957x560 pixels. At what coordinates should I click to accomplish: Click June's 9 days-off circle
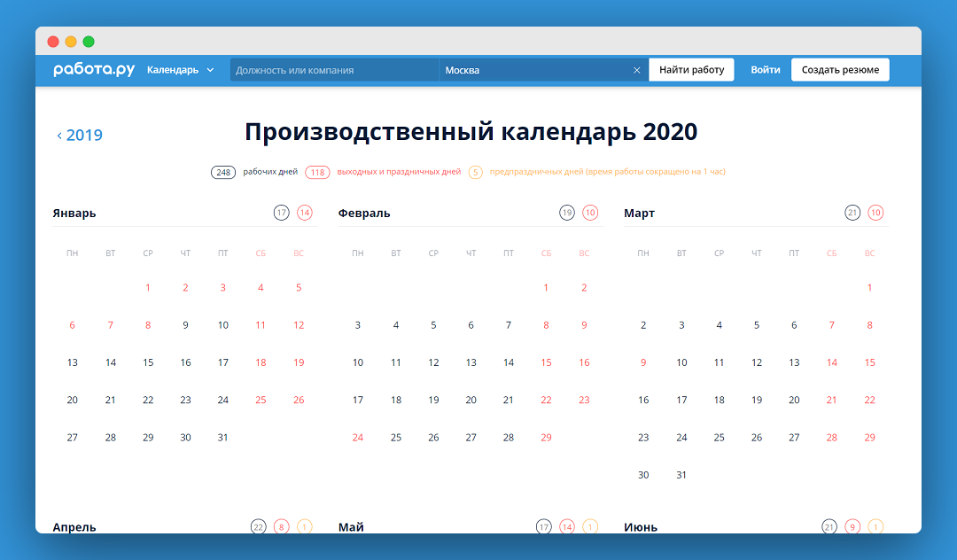(x=852, y=527)
